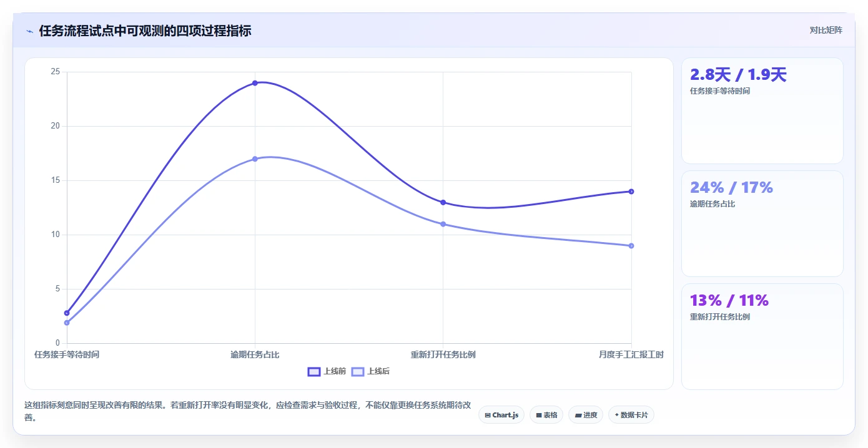Select the 13% / 11% stat card
Screen dimensions: 868x448
[762, 336]
